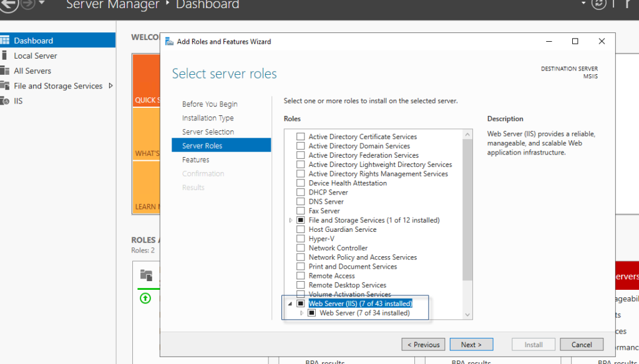Viewport: 639px width, 364px height.
Task: Select the Remote Desktop Services role text
Action: (x=347, y=285)
